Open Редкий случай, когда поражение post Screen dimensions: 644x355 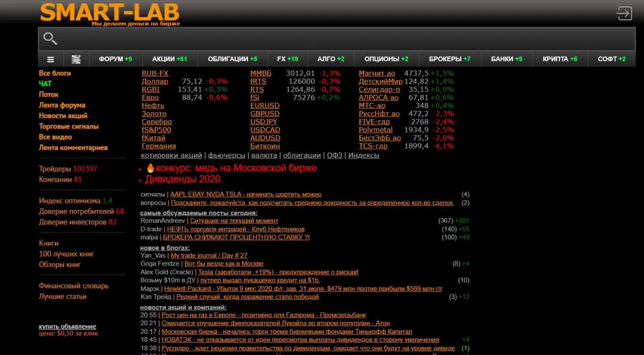coord(248,297)
